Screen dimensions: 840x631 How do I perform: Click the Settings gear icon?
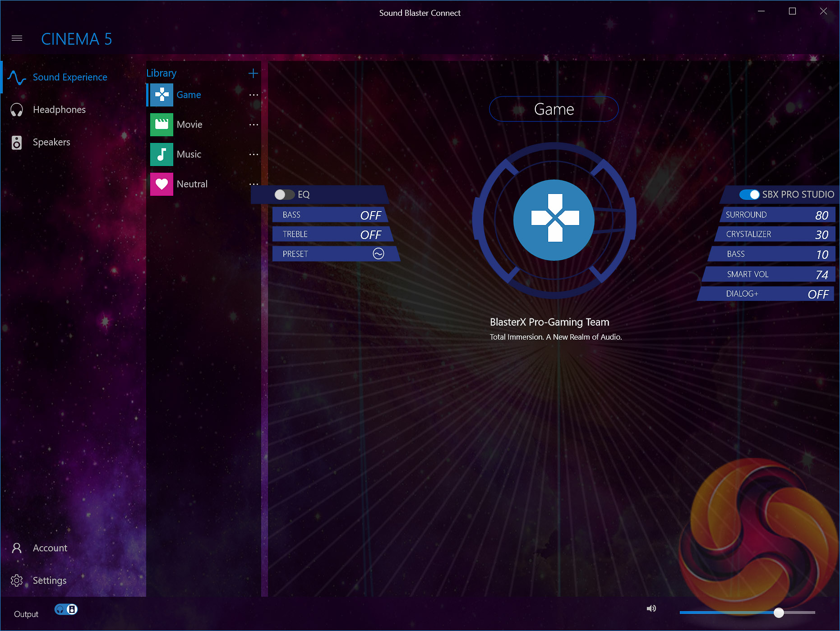point(17,580)
